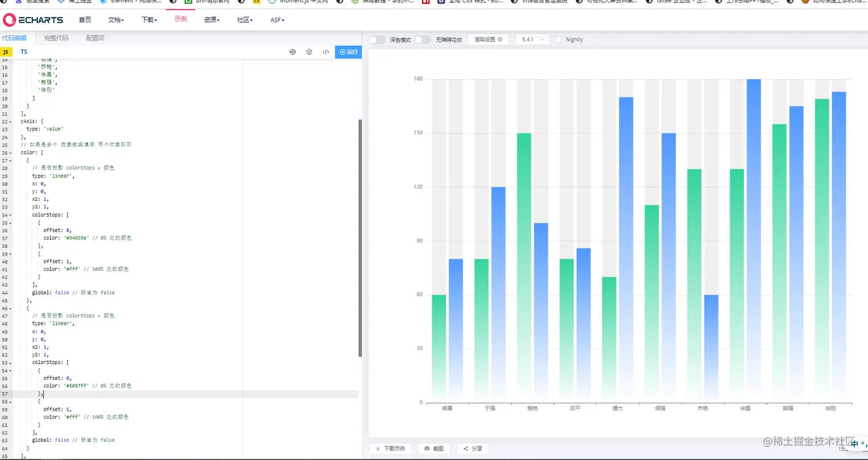The height and width of the screenshot is (460, 868).
Task: Select the 示例 examples nav item
Action: click(180, 19)
